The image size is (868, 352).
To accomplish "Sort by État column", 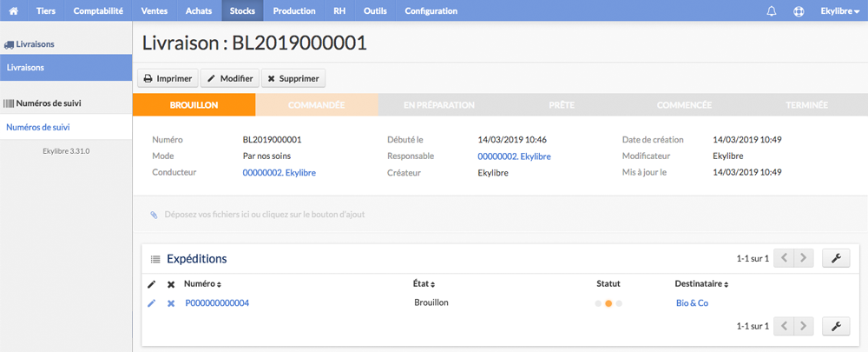I will click(424, 284).
